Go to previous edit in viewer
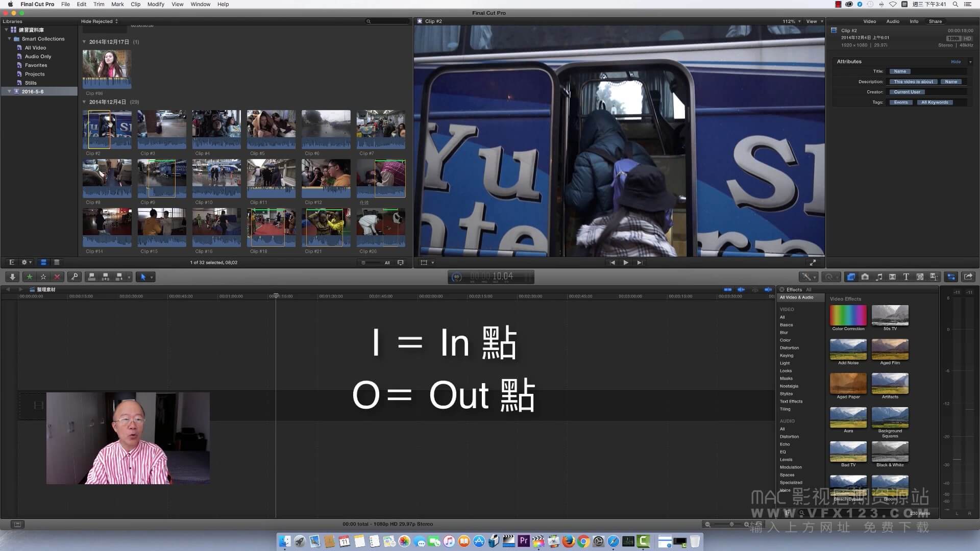 pos(612,263)
